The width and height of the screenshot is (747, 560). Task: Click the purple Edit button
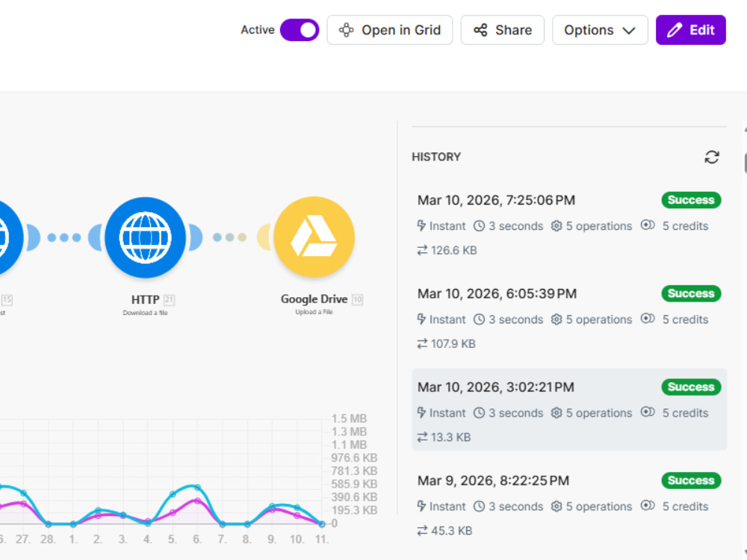691,30
